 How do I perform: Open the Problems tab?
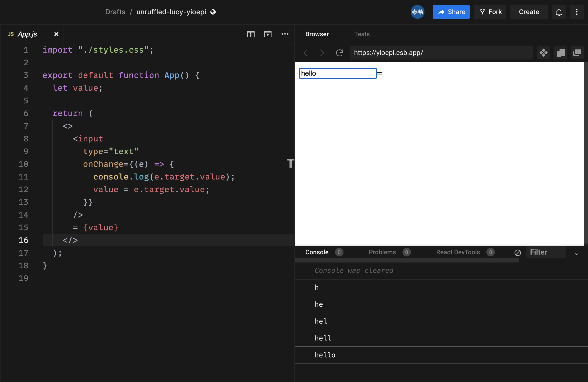tap(382, 252)
